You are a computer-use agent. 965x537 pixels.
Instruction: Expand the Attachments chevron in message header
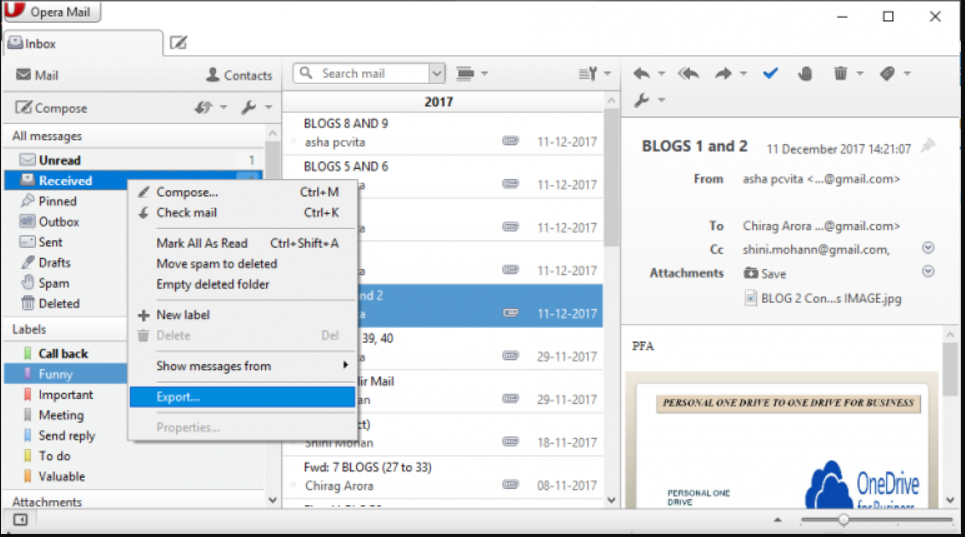(928, 271)
